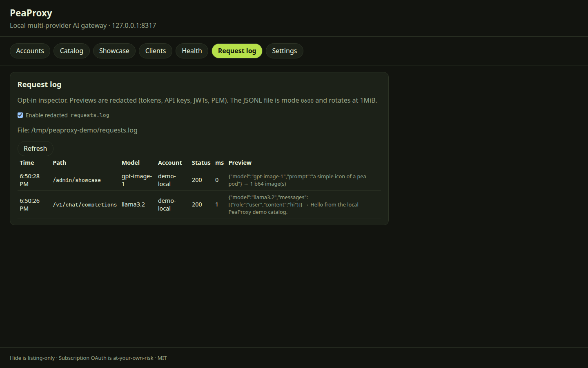Go to the Showcase tab
Image resolution: width=588 pixels, height=368 pixels.
click(x=114, y=51)
